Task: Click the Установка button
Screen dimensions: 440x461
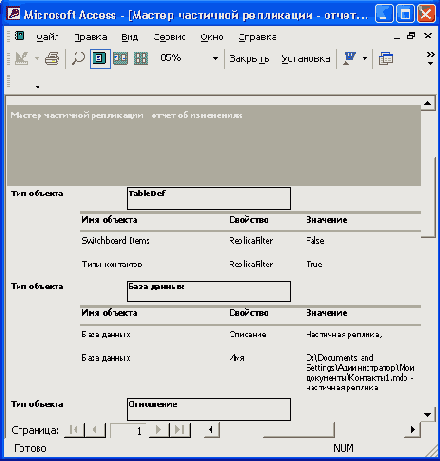Action: coord(306,59)
